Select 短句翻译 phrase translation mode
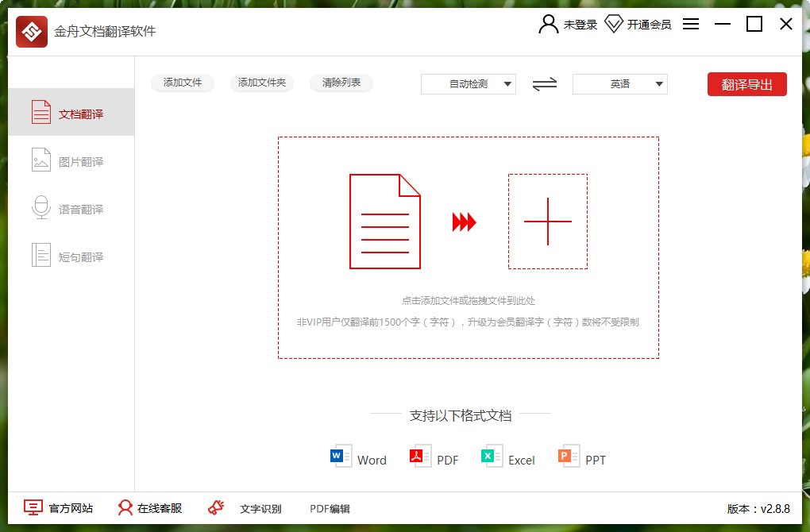The image size is (810, 532). 71,255
